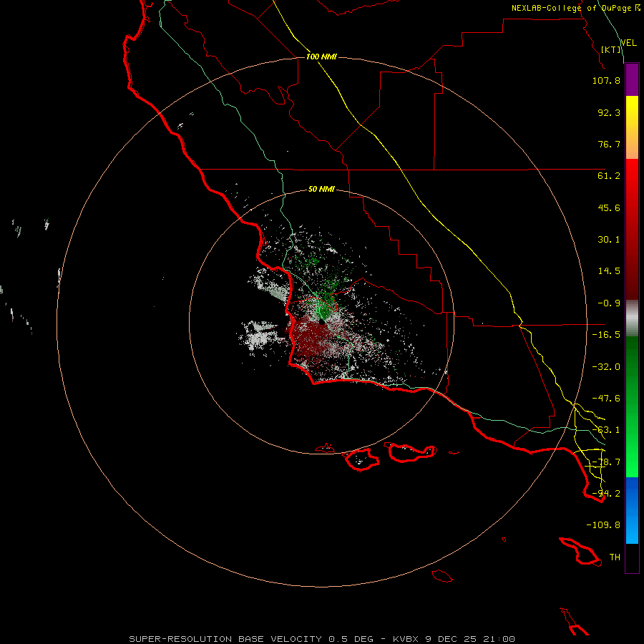
Task: Pick the dark TH segment of the color bar
Action: [x=632, y=558]
